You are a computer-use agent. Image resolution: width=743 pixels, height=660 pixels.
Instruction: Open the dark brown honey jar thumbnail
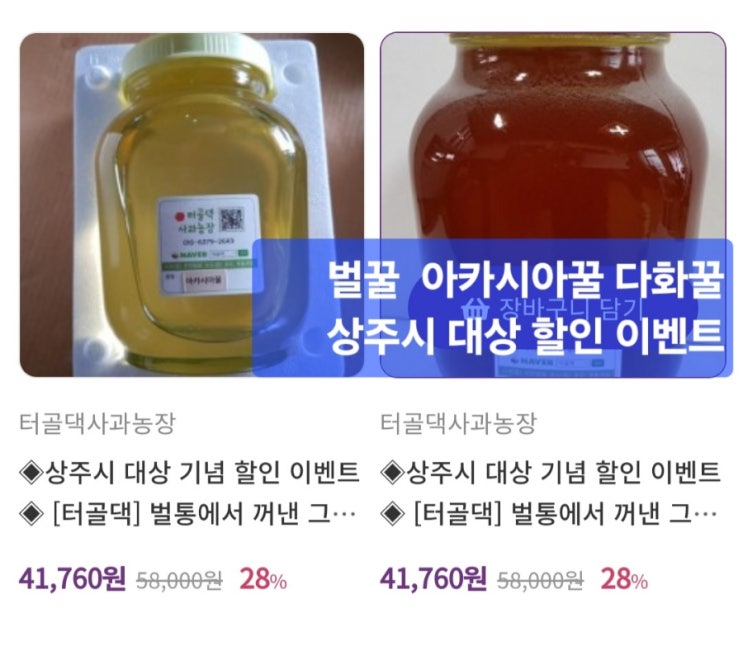(x=553, y=205)
